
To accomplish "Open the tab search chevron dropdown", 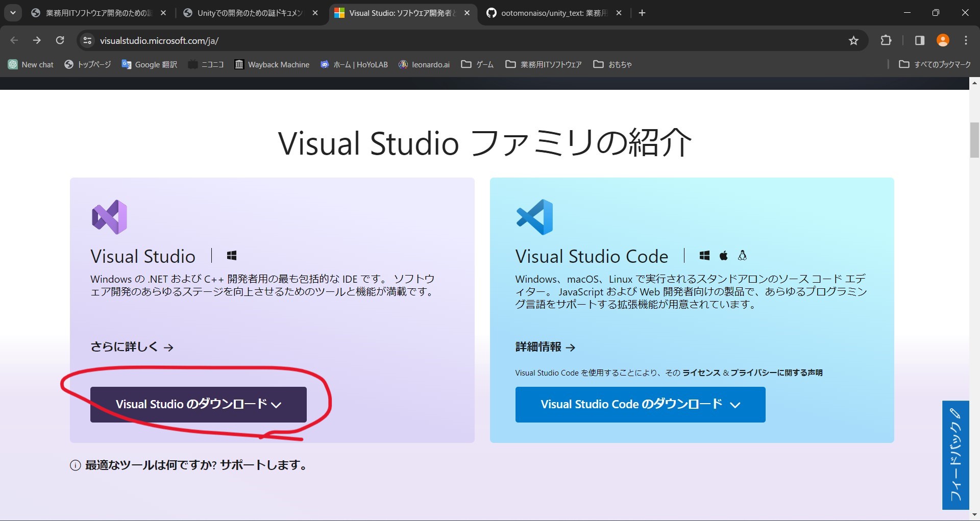I will (x=13, y=13).
